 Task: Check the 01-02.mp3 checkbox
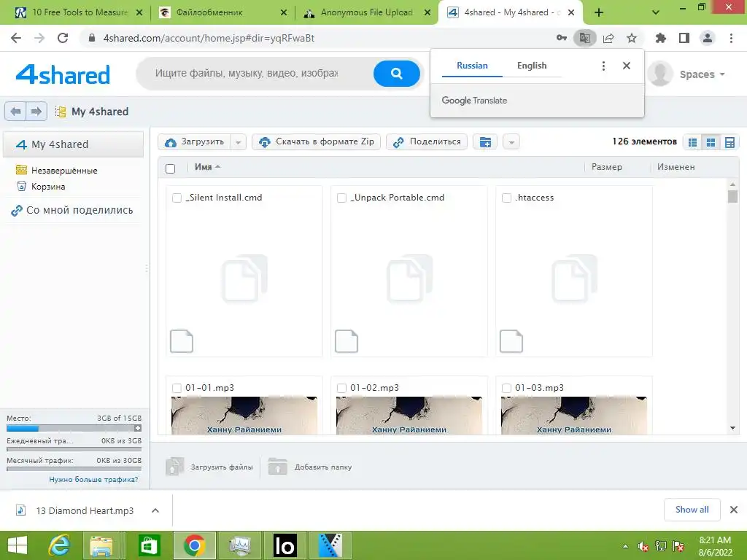(x=341, y=388)
